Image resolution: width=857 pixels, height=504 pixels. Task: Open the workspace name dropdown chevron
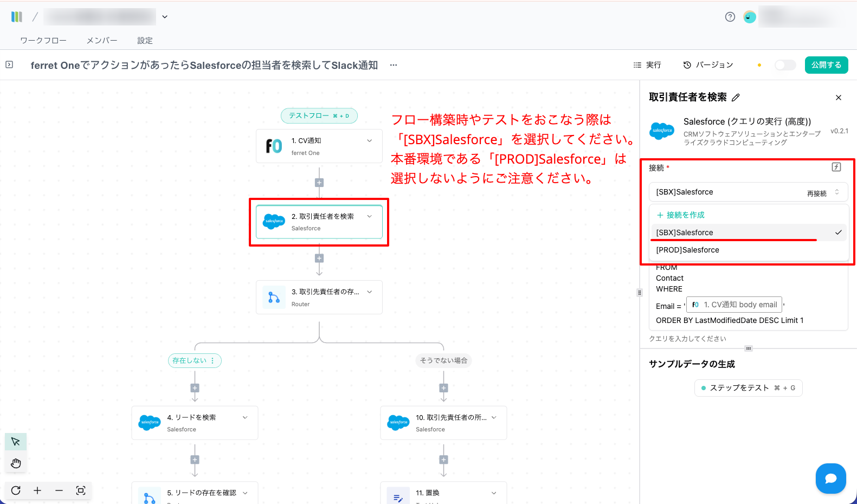point(165,17)
